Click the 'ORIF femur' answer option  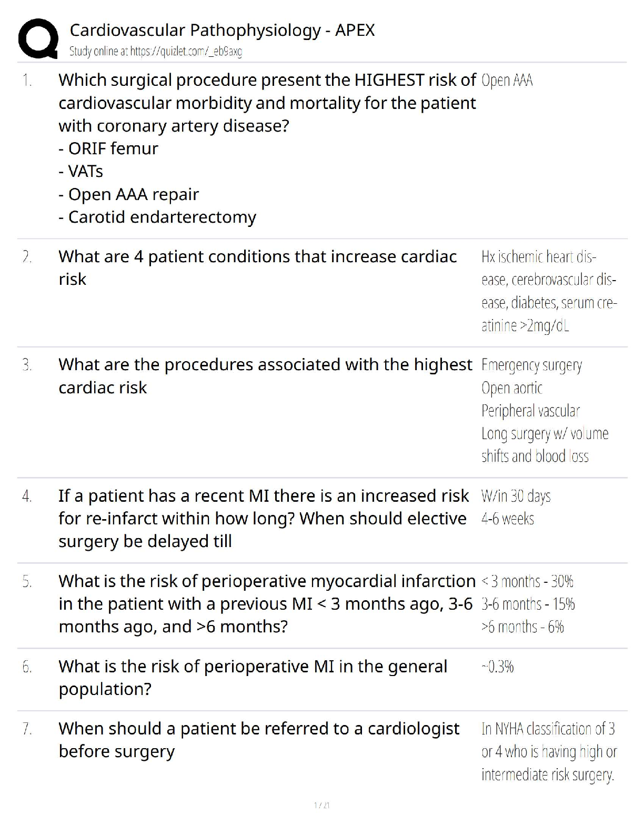pyautogui.click(x=108, y=148)
